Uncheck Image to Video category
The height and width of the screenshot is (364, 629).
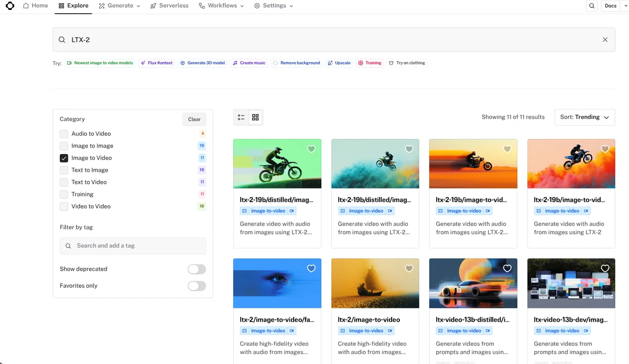click(64, 158)
